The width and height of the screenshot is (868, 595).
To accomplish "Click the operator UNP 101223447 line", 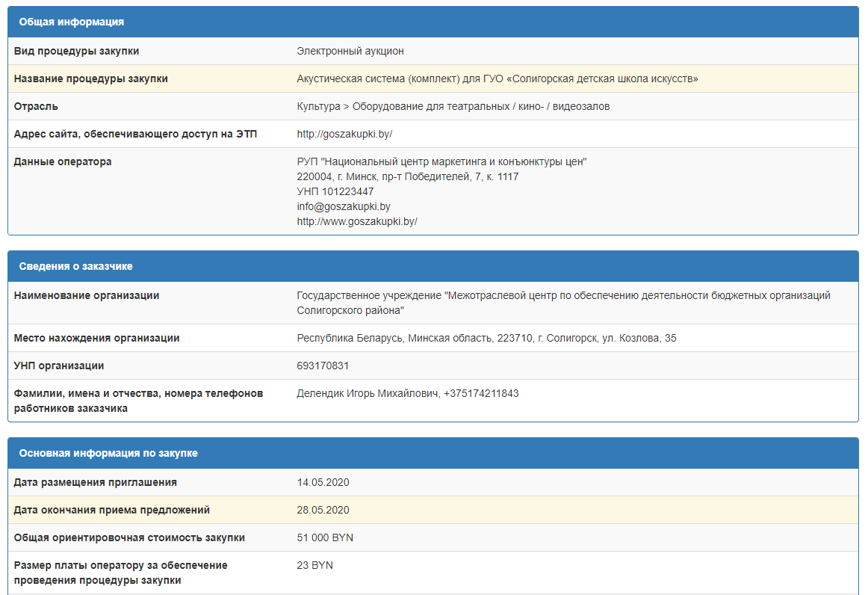I will pyautogui.click(x=335, y=191).
